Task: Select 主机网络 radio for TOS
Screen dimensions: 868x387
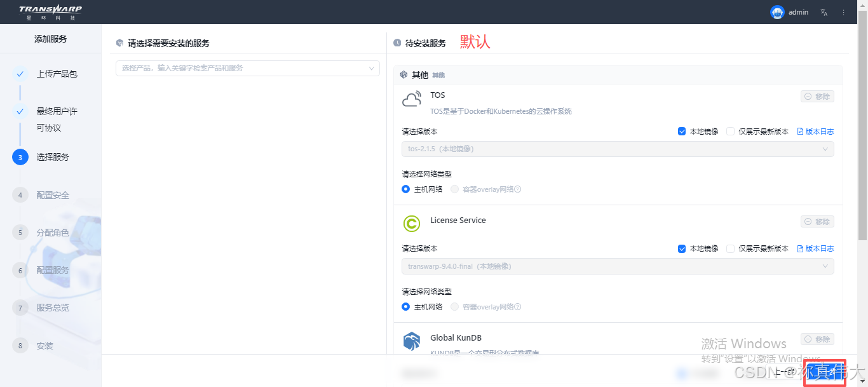Action: click(x=405, y=189)
